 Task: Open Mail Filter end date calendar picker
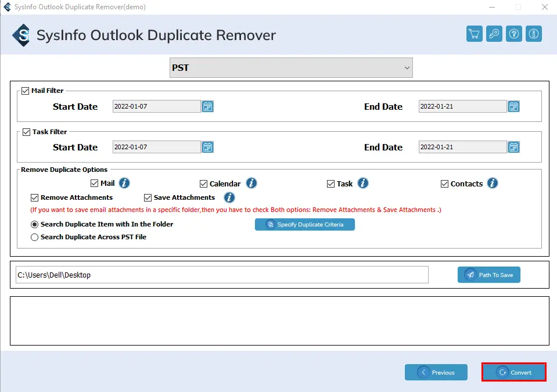[513, 106]
